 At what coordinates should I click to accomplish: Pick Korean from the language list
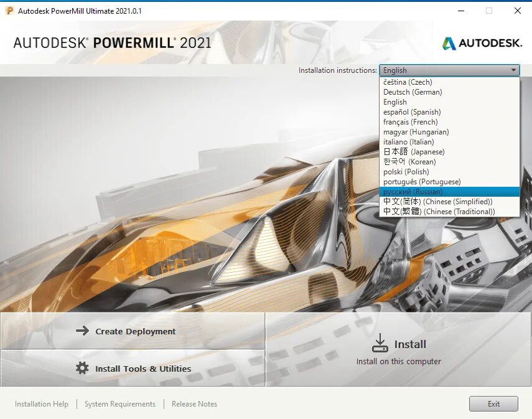tap(449, 162)
